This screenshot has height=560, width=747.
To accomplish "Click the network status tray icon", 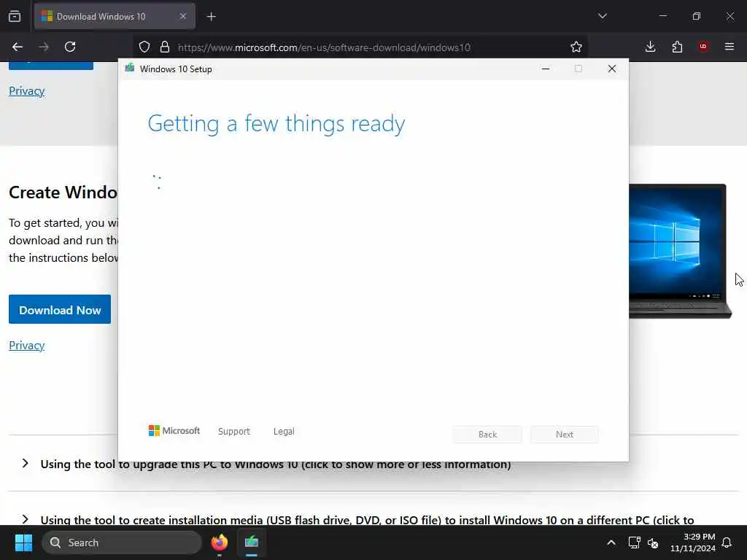I will (634, 542).
